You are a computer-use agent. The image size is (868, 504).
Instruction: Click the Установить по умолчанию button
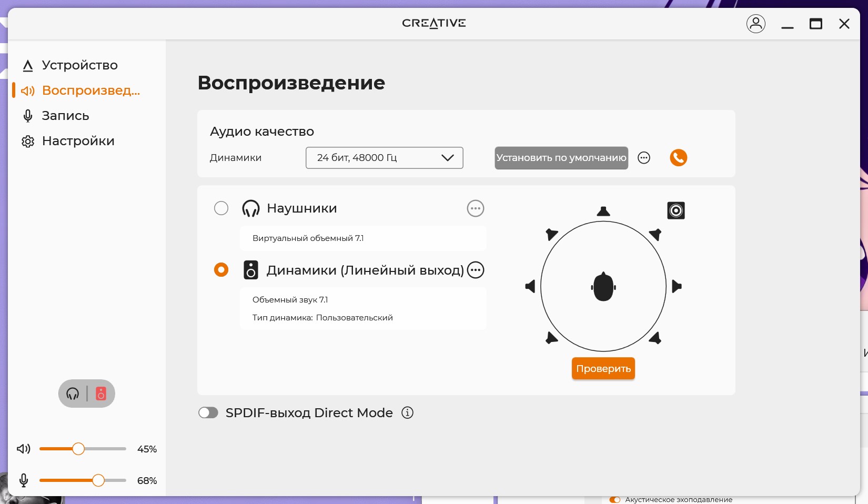561,158
